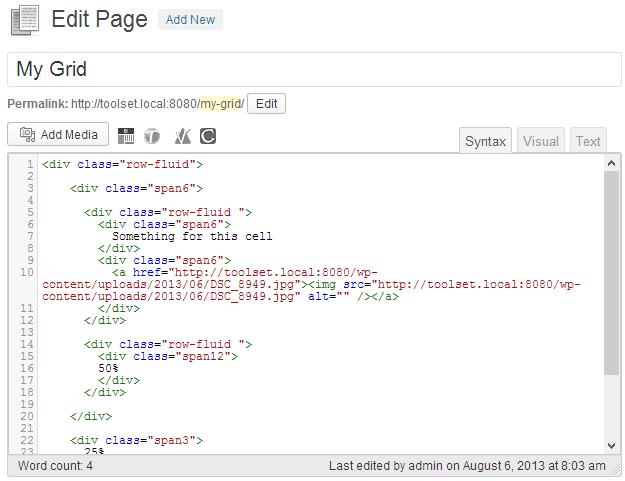Click text 'Something for this cell'
This screenshot has height=481, width=625.
[x=192, y=236]
